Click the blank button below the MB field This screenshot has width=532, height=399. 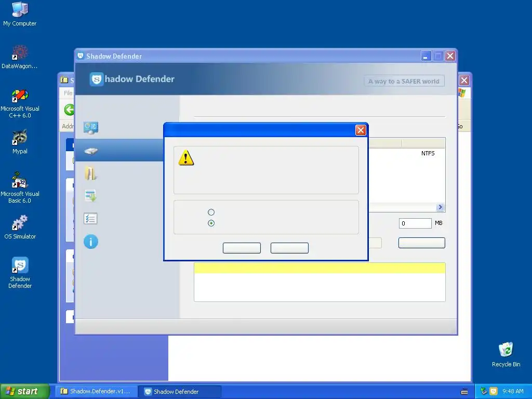point(421,243)
